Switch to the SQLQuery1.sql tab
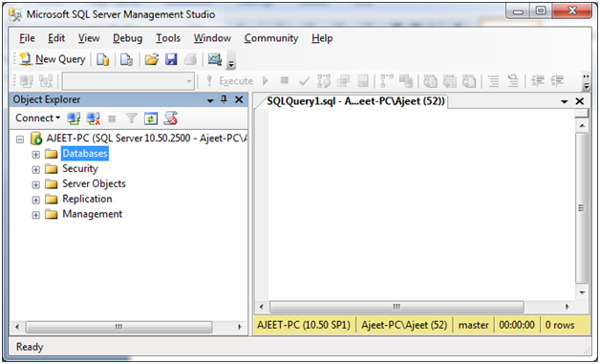This screenshot has width=600, height=364. coord(354,101)
